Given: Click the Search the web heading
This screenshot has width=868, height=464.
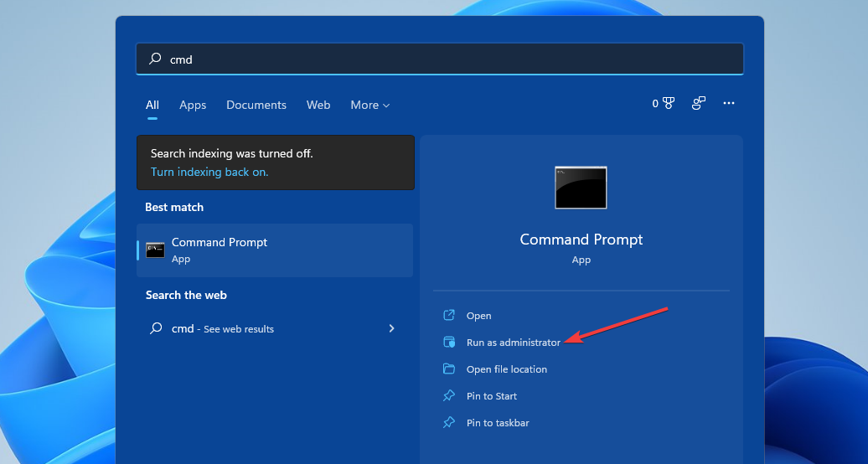Looking at the screenshot, I should pos(186,295).
